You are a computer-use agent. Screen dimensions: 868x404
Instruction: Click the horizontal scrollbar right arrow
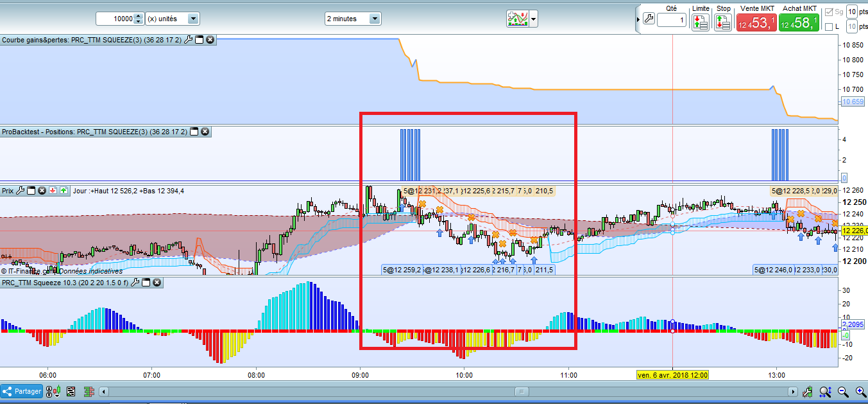(x=794, y=392)
